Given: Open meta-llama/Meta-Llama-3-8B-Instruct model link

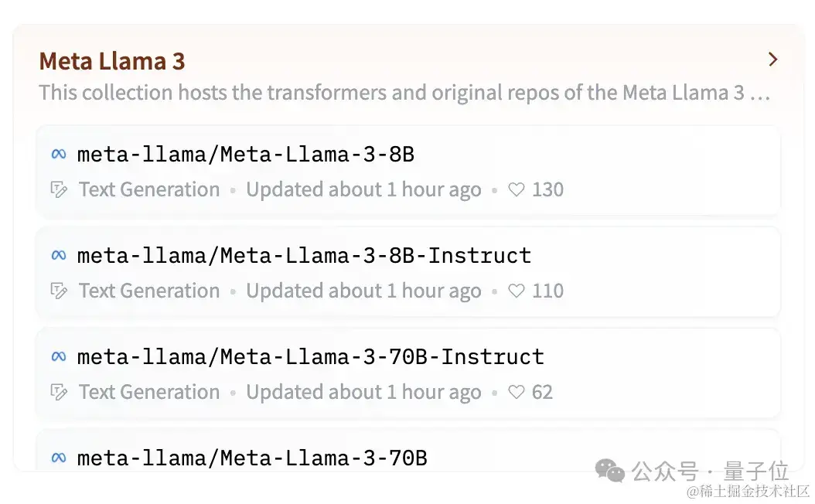Looking at the screenshot, I should [x=304, y=256].
